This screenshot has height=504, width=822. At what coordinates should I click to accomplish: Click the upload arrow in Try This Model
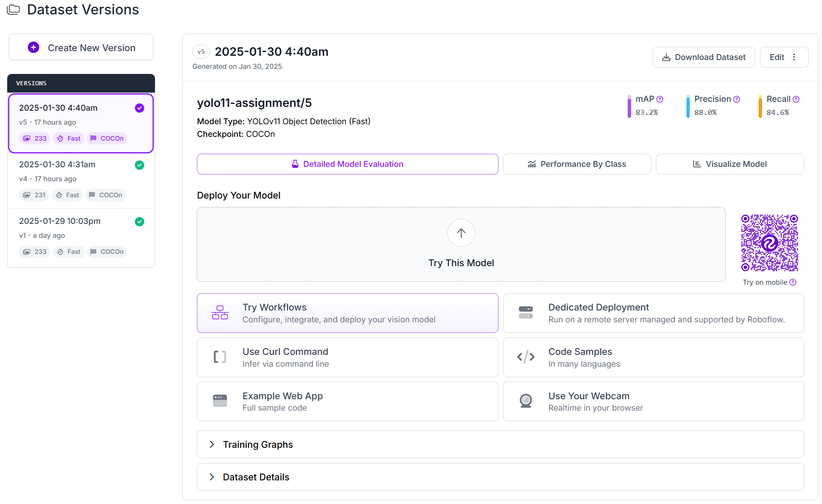461,233
